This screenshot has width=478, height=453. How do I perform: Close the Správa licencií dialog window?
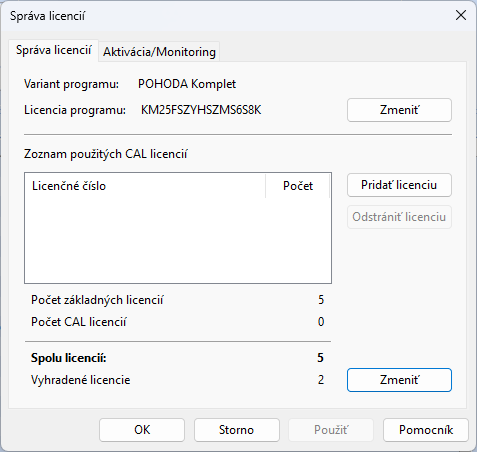coord(461,15)
